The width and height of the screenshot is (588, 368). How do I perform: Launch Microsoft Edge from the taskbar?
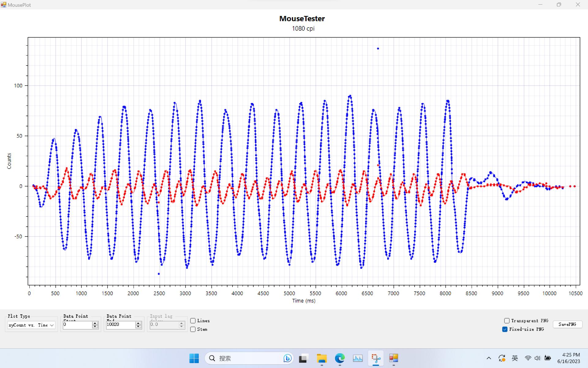tap(340, 358)
